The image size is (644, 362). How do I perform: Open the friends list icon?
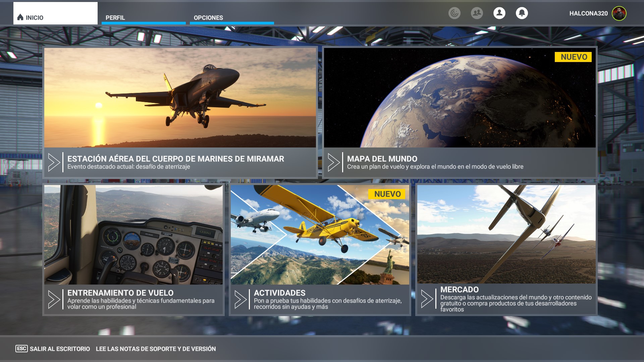coord(477,14)
